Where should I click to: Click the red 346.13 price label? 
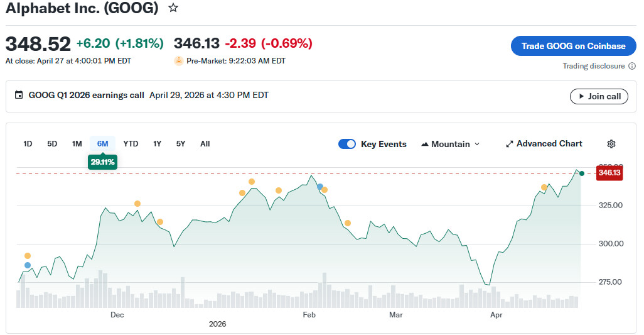(x=609, y=173)
